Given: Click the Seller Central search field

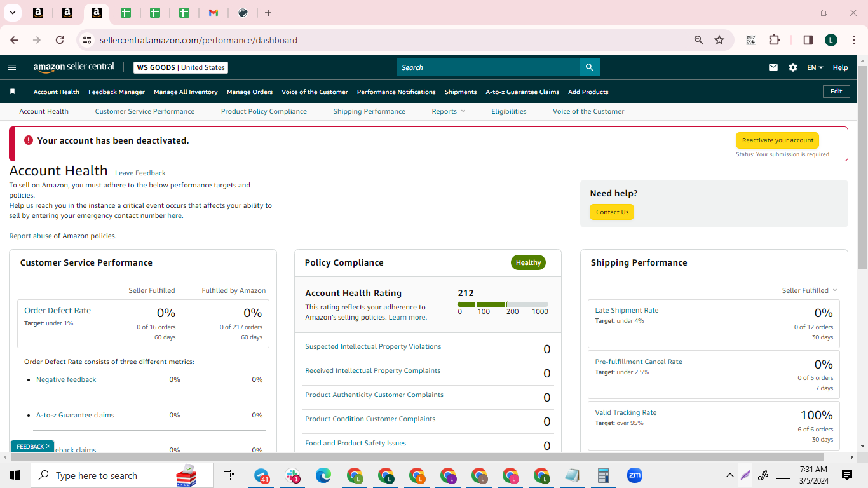Looking at the screenshot, I should click(x=488, y=67).
